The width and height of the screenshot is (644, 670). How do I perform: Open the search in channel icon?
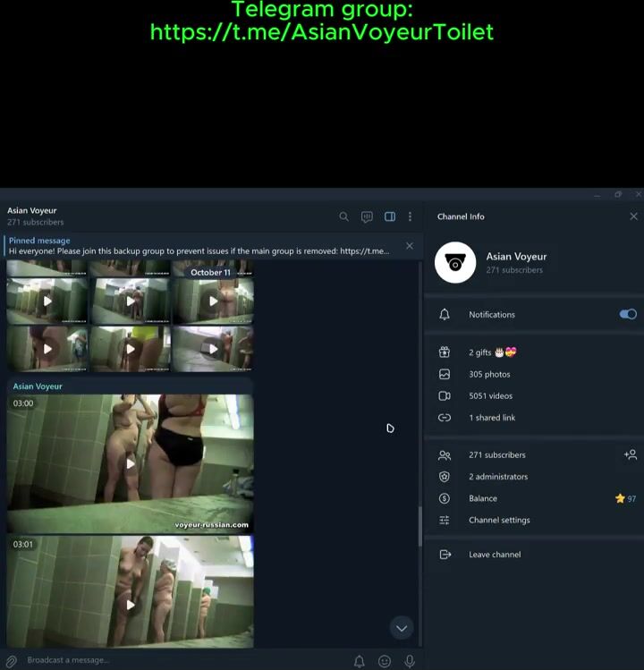tap(343, 216)
